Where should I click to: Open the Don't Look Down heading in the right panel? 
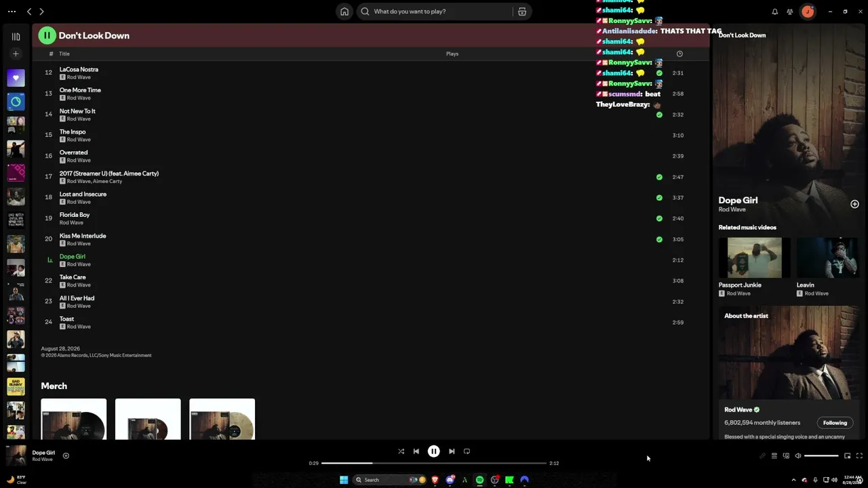click(x=742, y=35)
